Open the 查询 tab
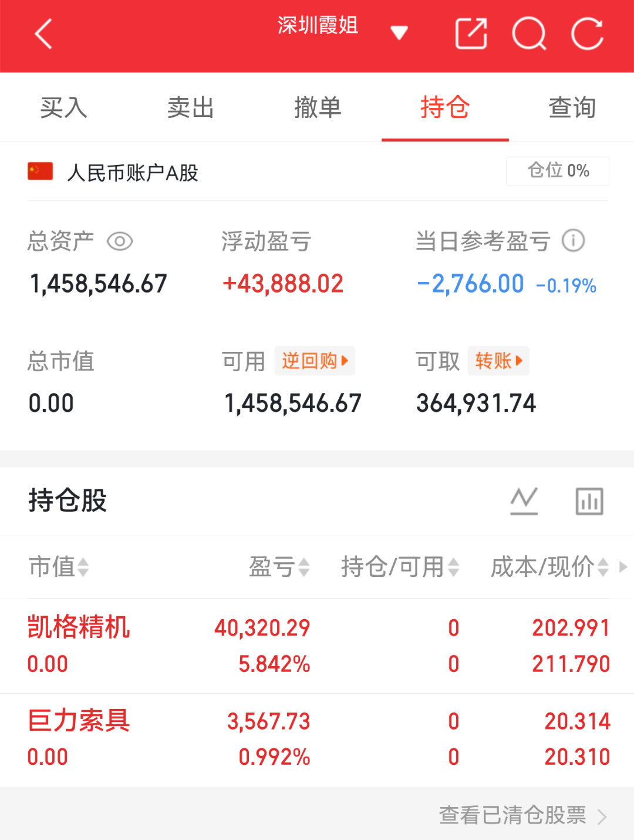The width and height of the screenshot is (634, 840). click(x=572, y=107)
